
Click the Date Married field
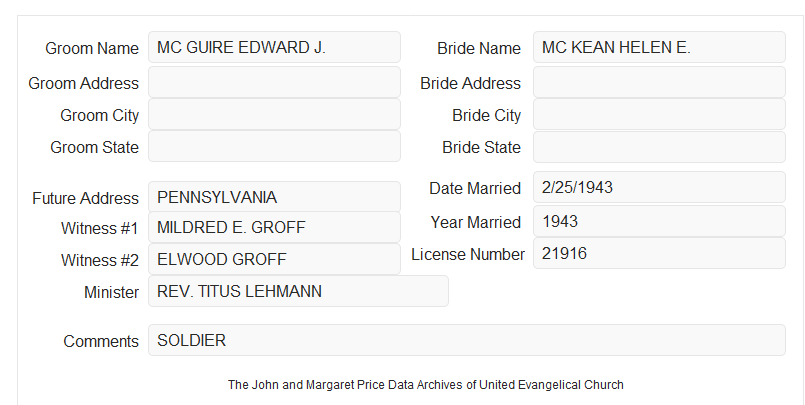tap(659, 187)
